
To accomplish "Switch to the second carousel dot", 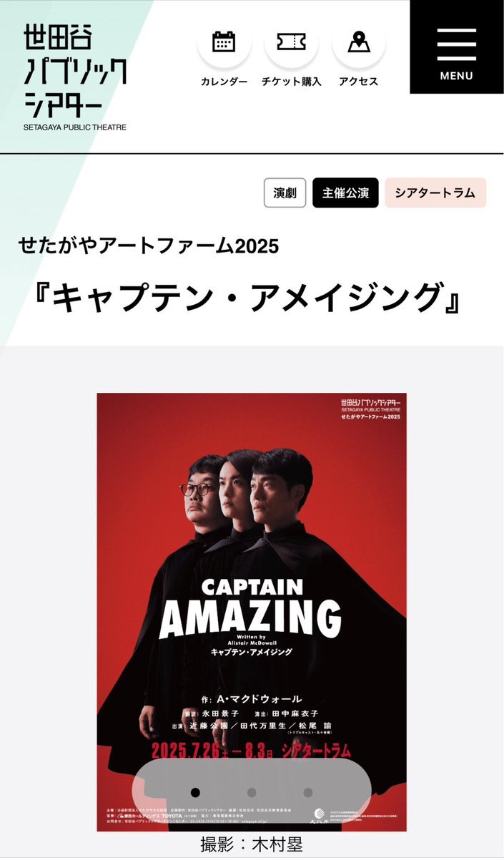I will (x=252, y=792).
